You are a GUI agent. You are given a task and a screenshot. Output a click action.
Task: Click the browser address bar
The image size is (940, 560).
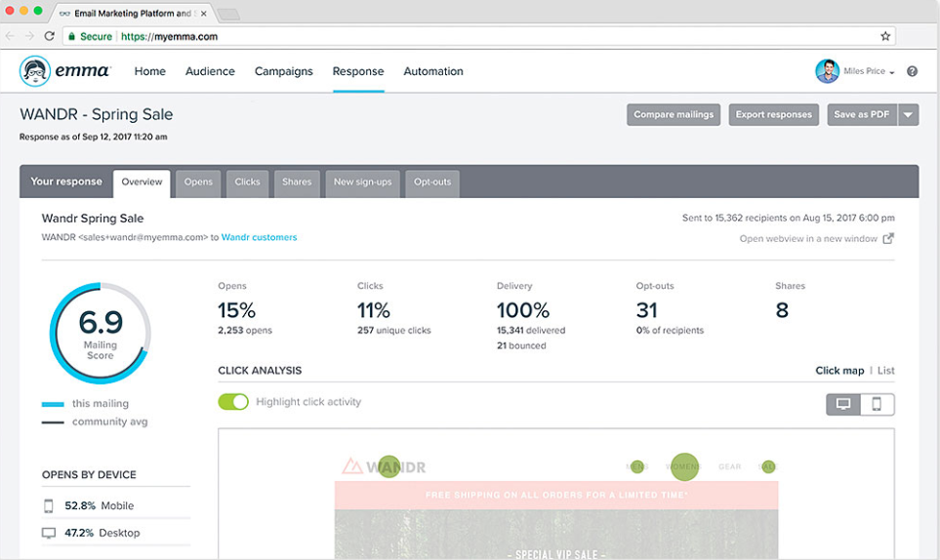point(479,36)
